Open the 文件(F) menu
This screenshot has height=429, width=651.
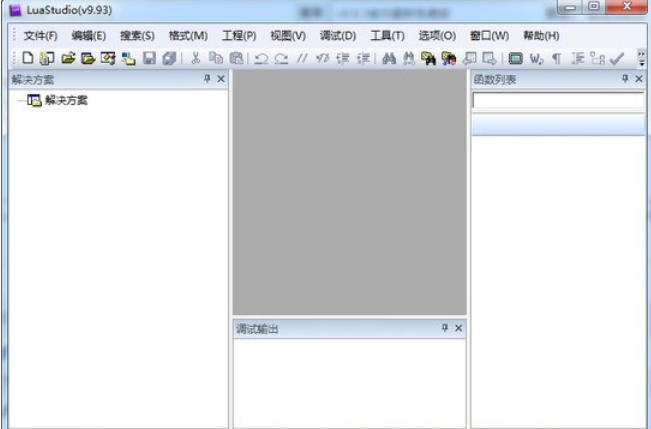point(40,36)
